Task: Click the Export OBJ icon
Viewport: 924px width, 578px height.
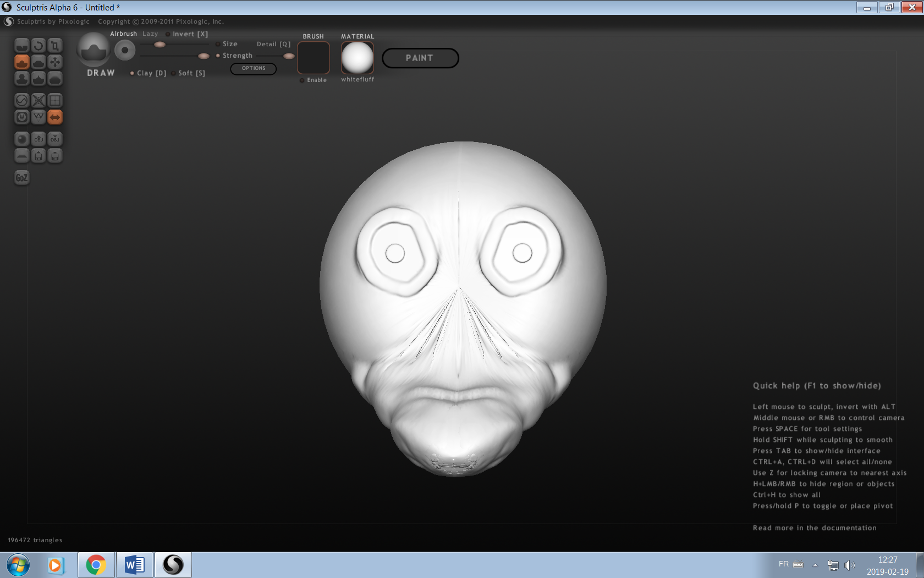Action: [55, 139]
